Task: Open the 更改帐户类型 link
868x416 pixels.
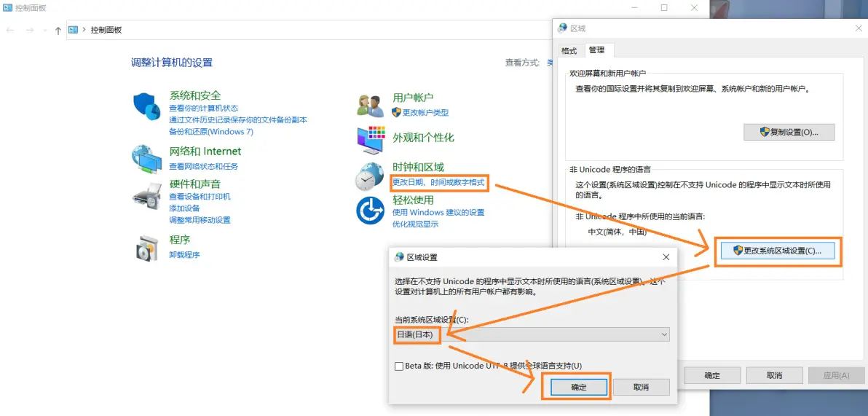Action: point(426,112)
